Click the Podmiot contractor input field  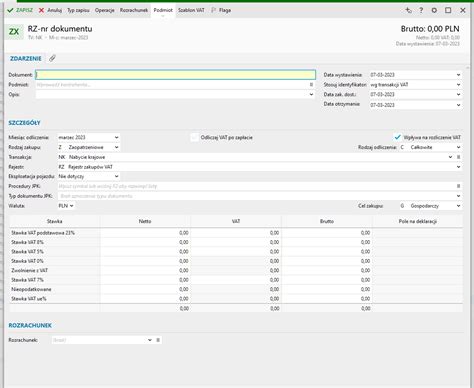coord(172,85)
